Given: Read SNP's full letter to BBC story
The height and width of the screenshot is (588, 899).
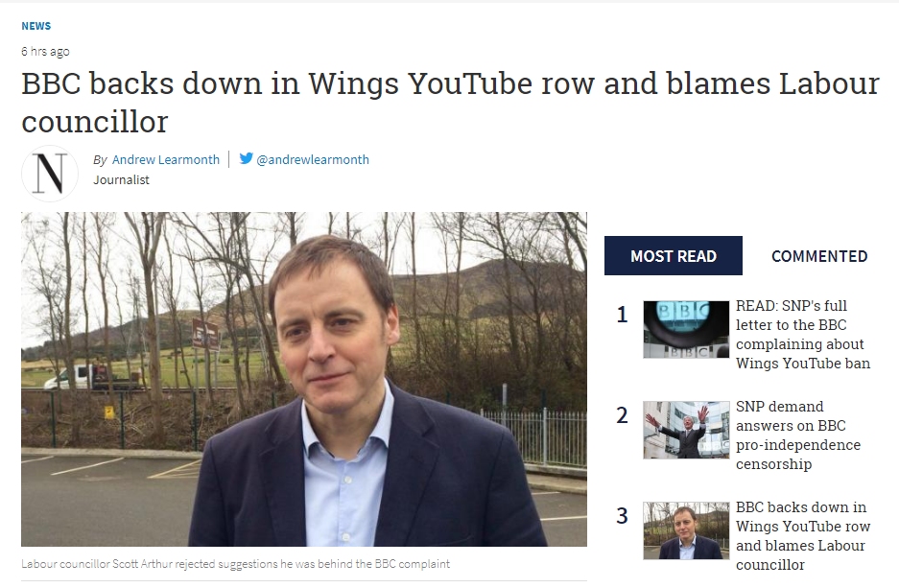Looking at the screenshot, I should click(x=803, y=334).
